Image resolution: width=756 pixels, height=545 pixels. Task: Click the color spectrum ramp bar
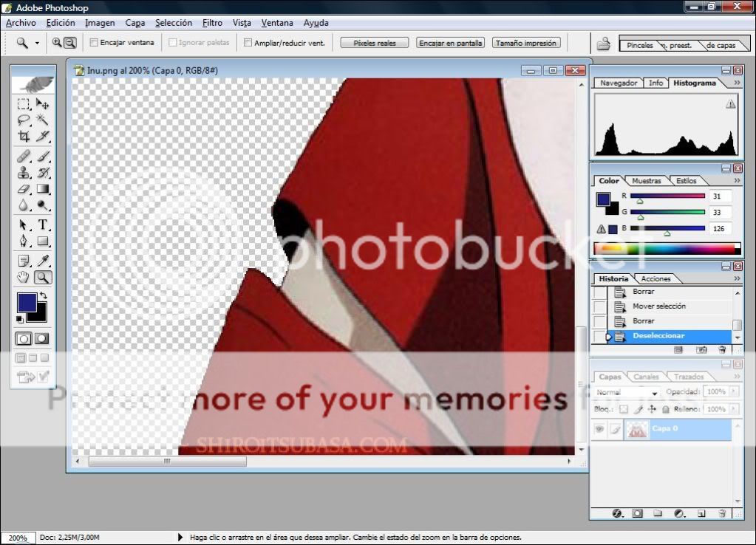[x=667, y=248]
